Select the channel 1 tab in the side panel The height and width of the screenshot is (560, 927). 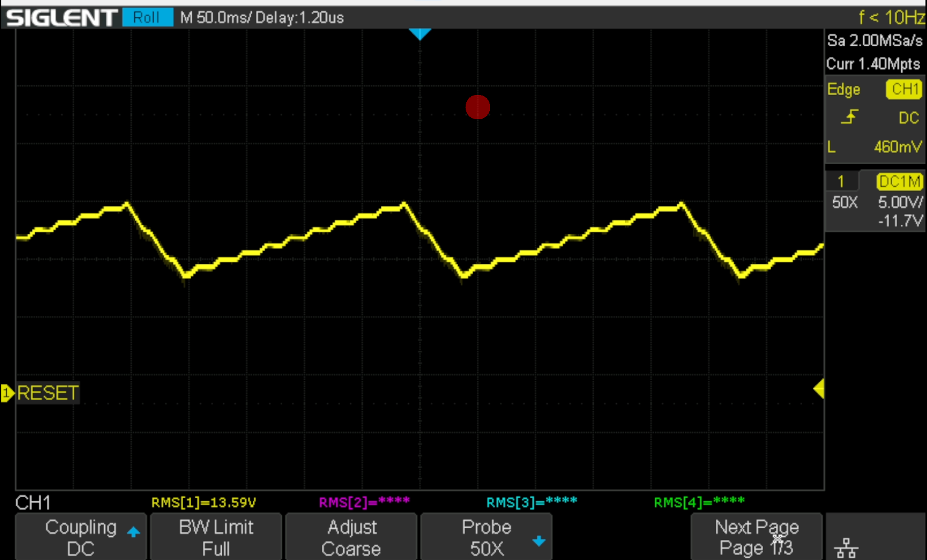coord(841,181)
